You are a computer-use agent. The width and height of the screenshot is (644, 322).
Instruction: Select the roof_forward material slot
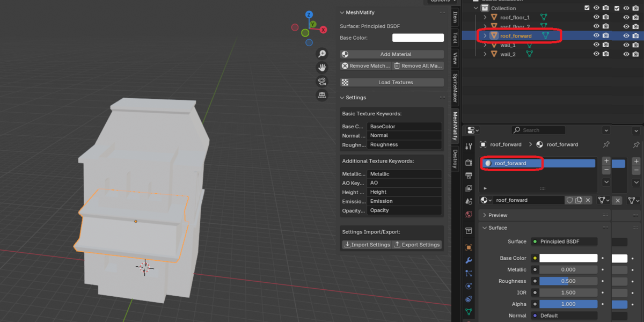[x=538, y=163]
